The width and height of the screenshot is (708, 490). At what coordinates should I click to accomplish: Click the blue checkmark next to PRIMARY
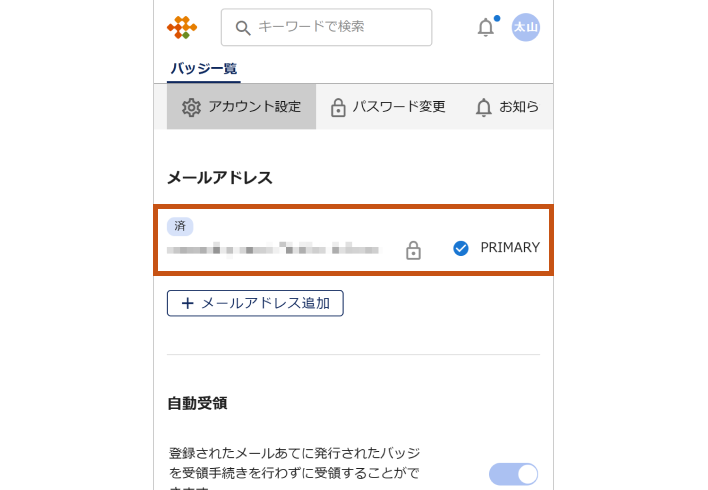(x=461, y=248)
